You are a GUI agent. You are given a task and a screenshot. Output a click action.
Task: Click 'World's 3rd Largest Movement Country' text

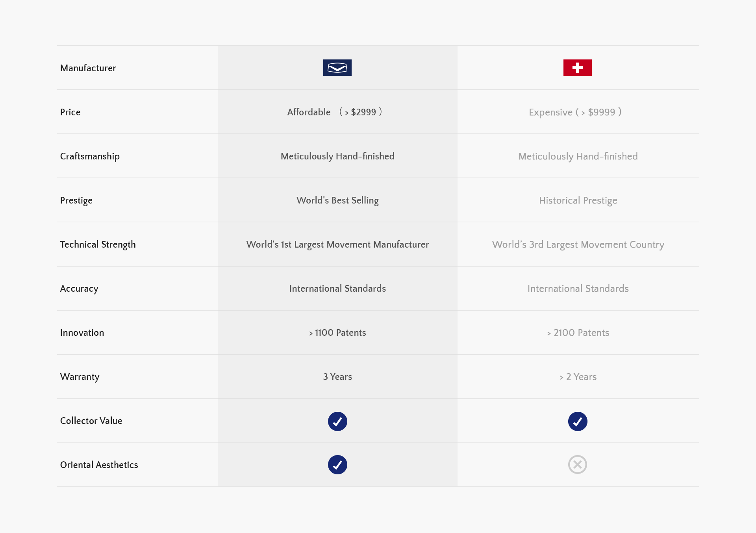click(x=578, y=244)
